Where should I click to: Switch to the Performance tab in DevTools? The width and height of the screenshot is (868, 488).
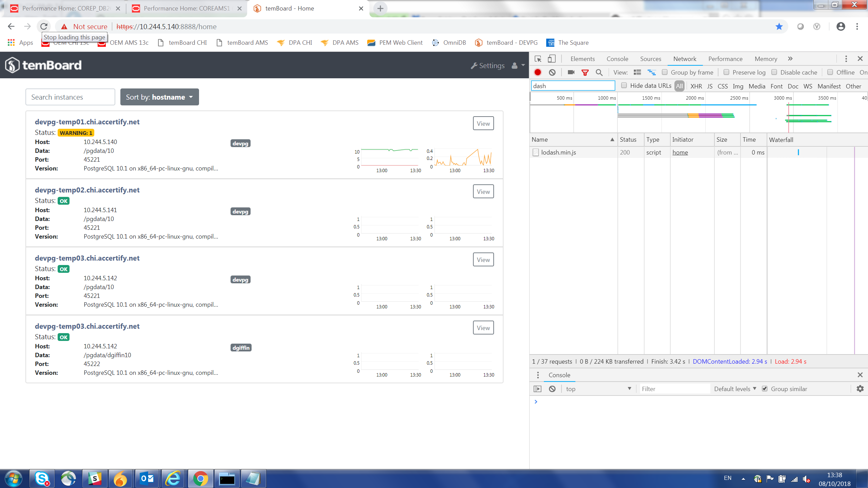tap(725, 59)
